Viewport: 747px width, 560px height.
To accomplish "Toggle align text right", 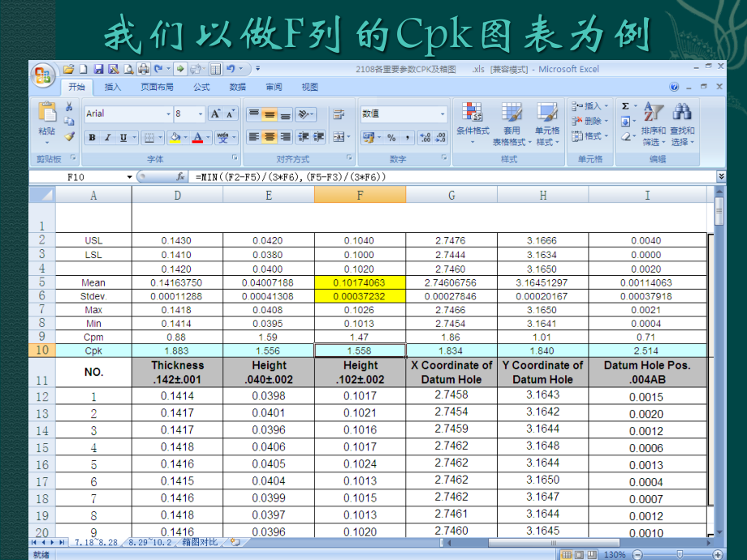I will 285,137.
